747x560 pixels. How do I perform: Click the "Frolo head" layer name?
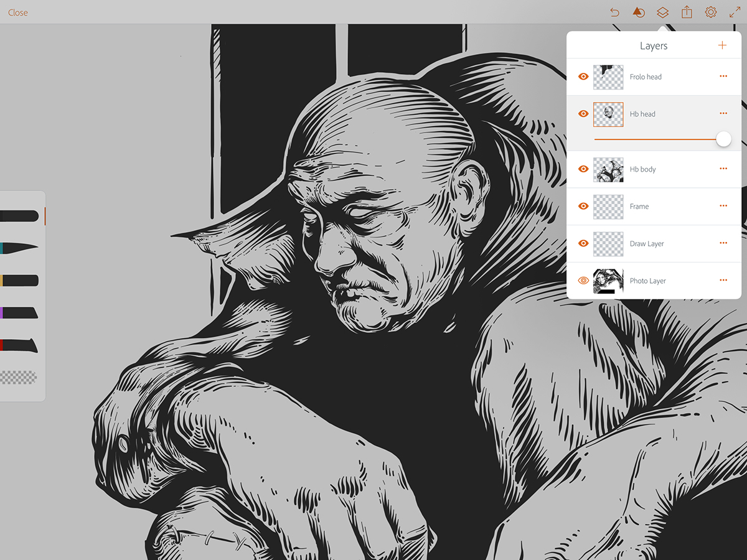click(x=646, y=77)
